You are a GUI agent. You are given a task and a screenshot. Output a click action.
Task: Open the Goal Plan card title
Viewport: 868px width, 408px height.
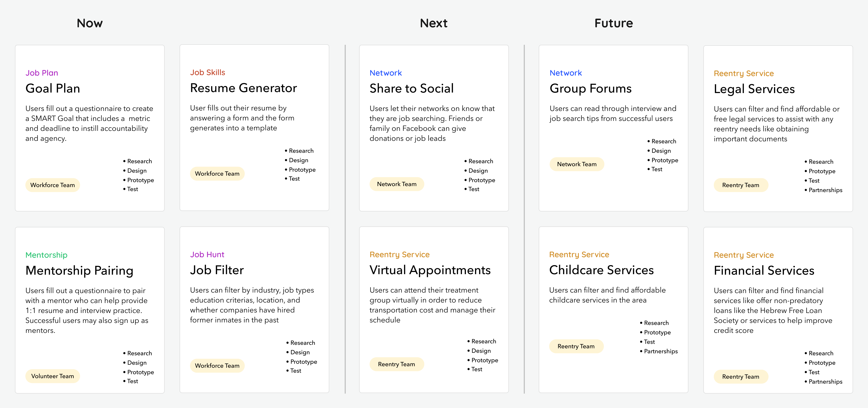(x=53, y=88)
